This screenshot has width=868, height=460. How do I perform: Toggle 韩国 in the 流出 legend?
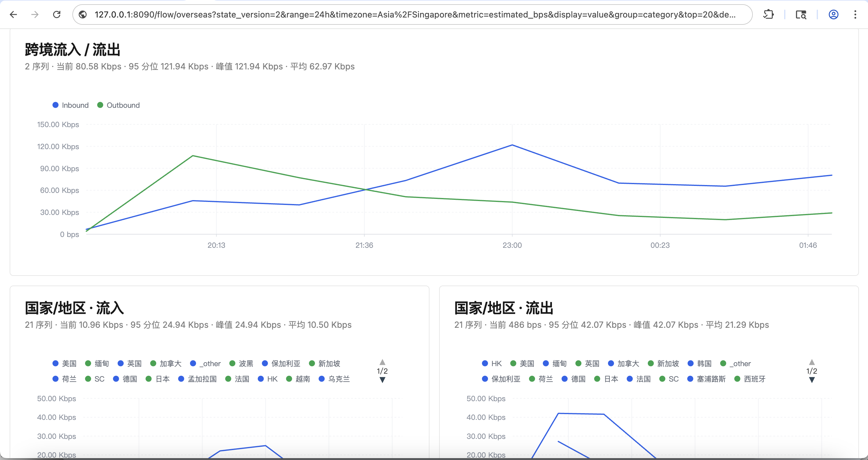700,363
